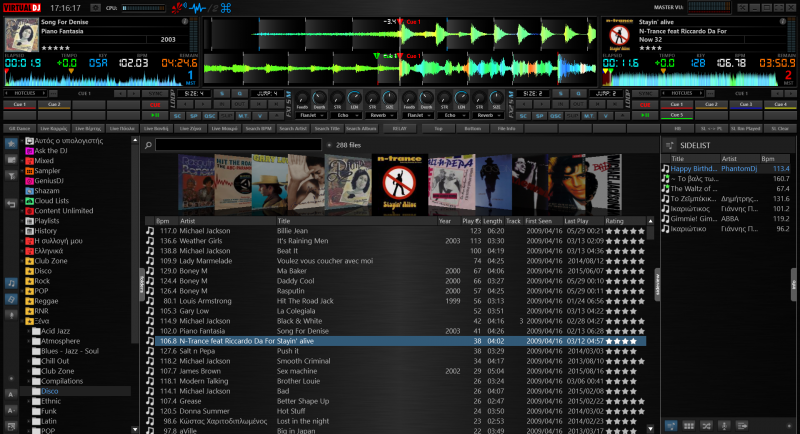Click deck 2 play/pause button
The image size is (800, 434).
coord(645,116)
